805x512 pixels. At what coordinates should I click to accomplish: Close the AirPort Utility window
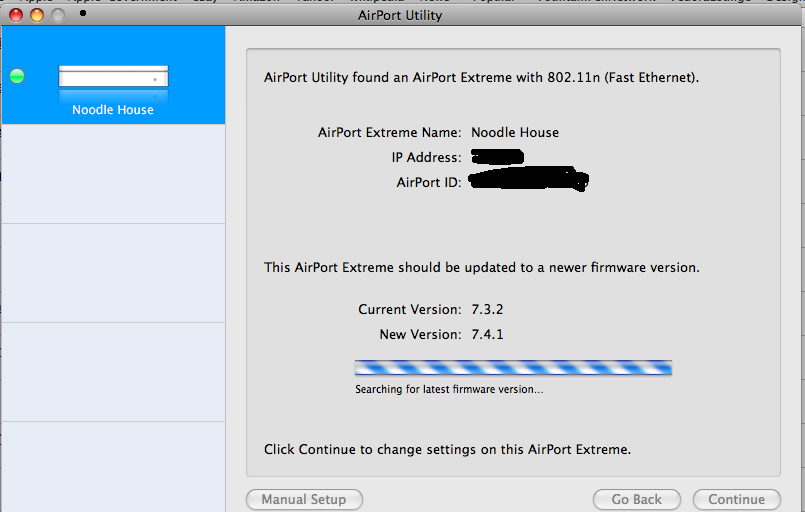point(16,15)
